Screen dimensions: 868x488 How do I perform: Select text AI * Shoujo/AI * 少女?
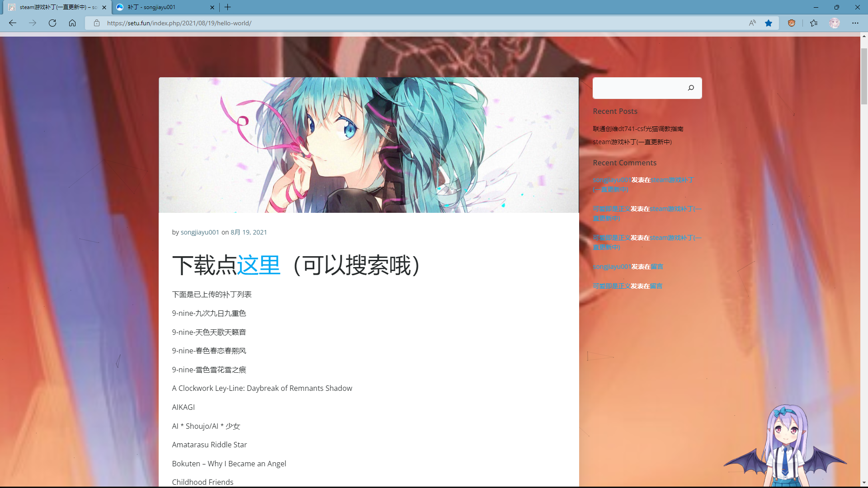click(206, 426)
